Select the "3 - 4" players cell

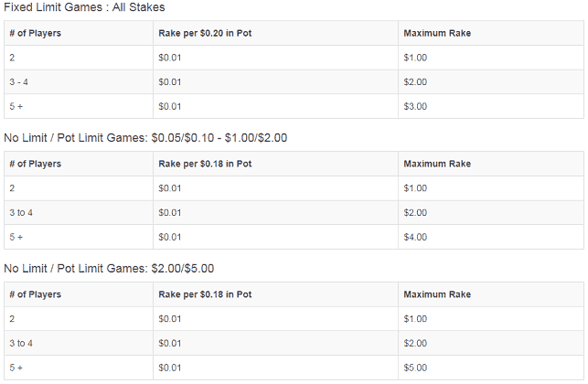point(20,82)
